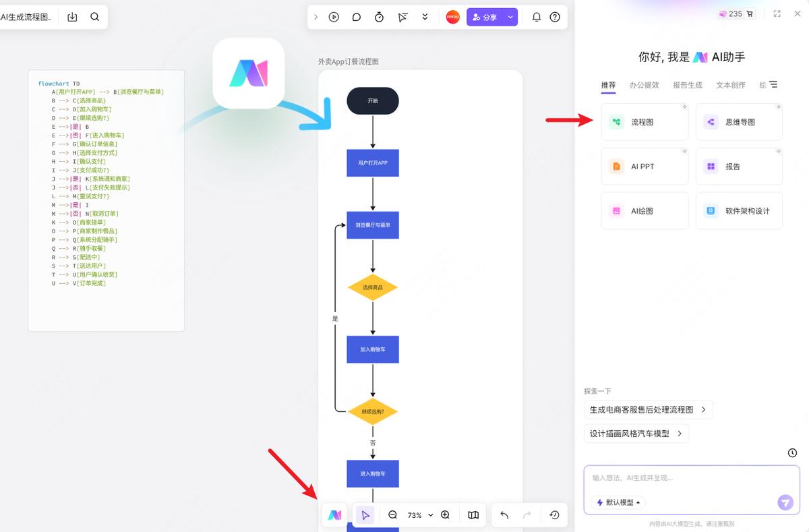Click the export/download icon beside the filename
Screen dimensions: 809x532
pos(72,17)
